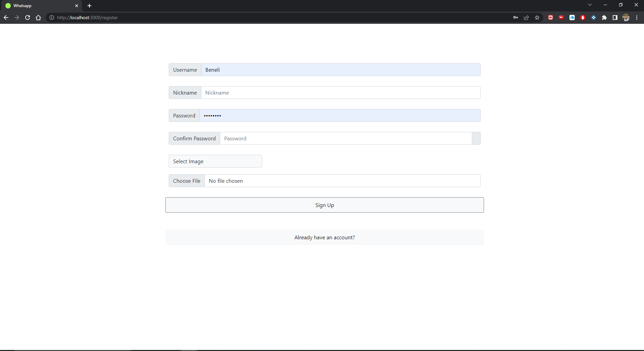The width and height of the screenshot is (644, 351).
Task: Open a new browser tab
Action: point(89,6)
